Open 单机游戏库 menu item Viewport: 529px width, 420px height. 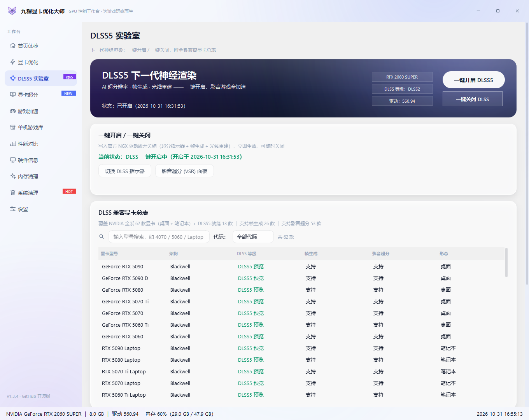tap(41, 128)
